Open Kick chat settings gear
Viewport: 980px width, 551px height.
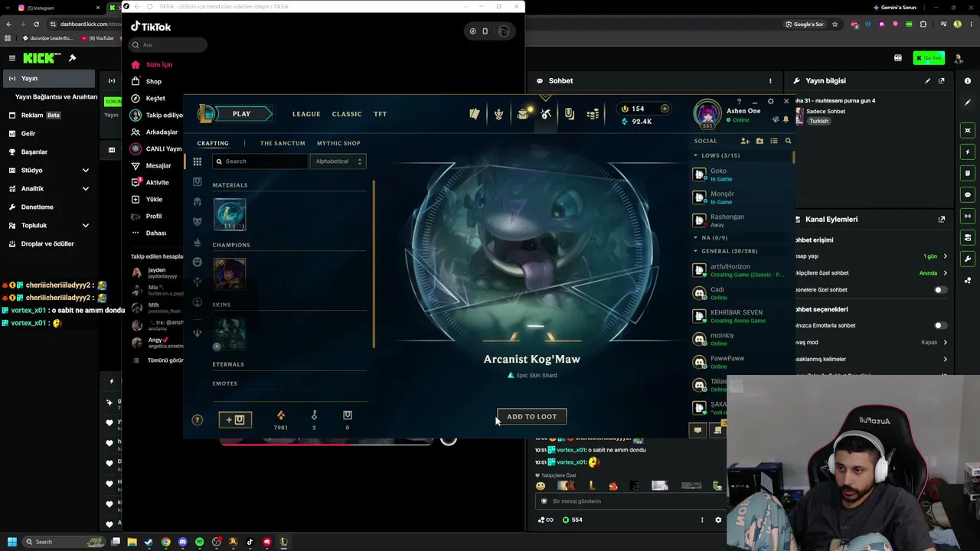coord(718,520)
